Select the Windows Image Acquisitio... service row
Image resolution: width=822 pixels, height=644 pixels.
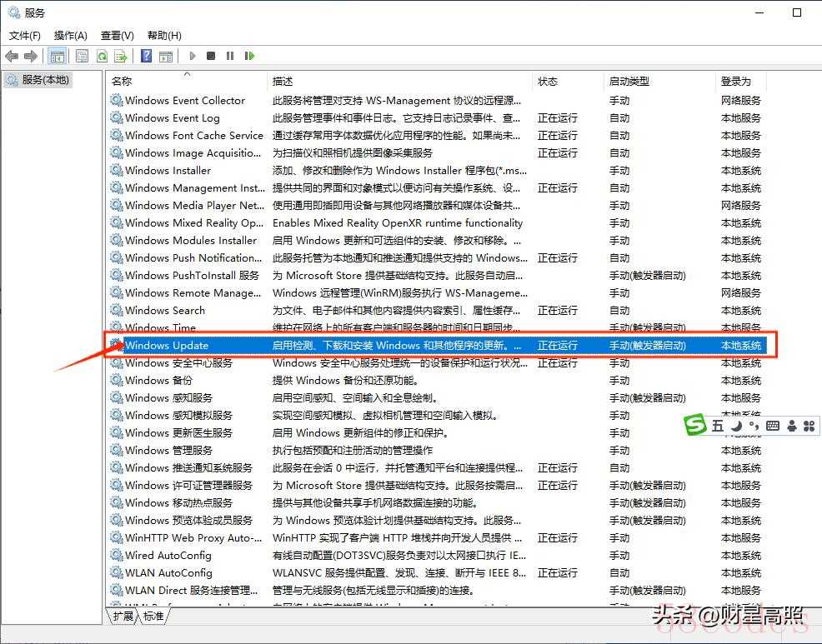click(x=439, y=152)
